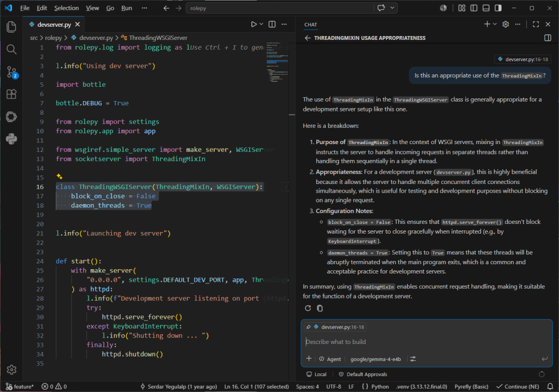The height and width of the screenshot is (392, 559).
Task: Add context with plus in chat input
Action: click(309, 359)
